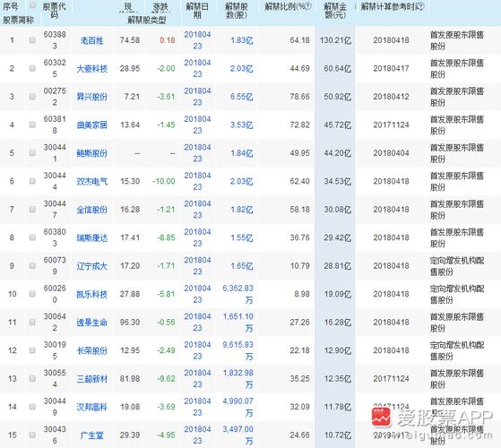Click unlock amount 60.64亿

337,68
